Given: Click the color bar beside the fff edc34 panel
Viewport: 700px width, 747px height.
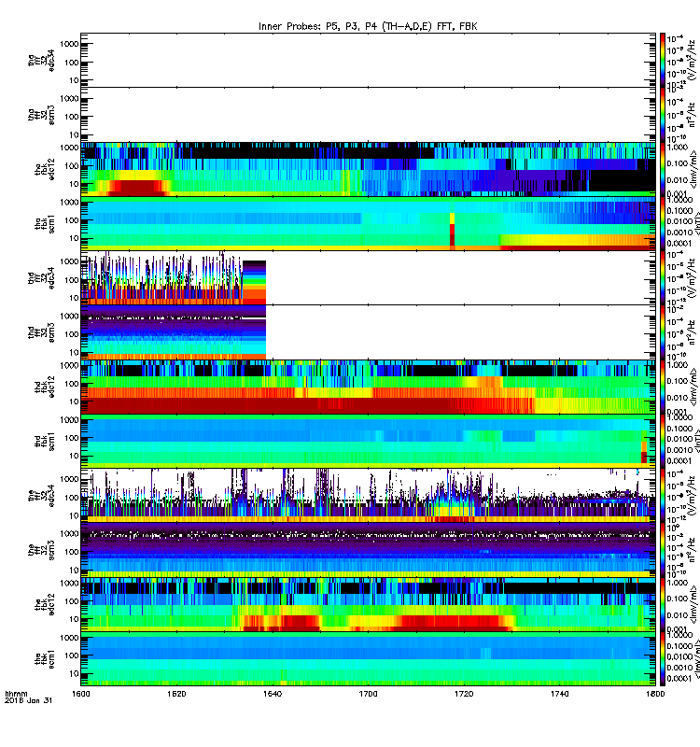Looking at the screenshot, I should point(663,496).
